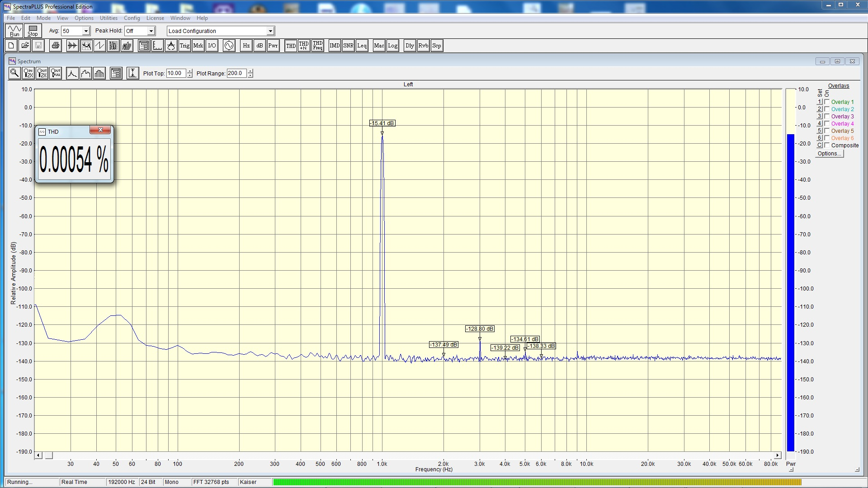Viewport: 868px width, 488px height.
Task: Check the Composite overlay box
Action: (827, 145)
